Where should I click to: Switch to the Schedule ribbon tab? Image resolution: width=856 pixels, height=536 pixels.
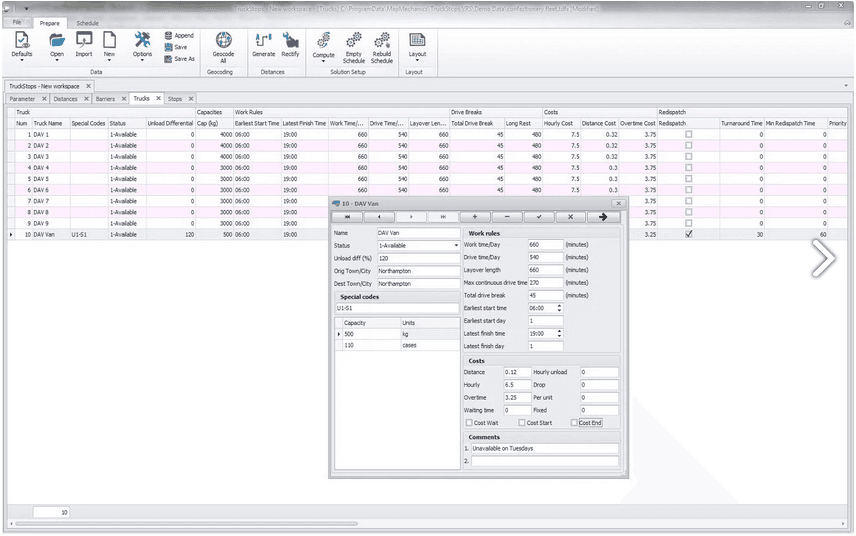pos(88,22)
